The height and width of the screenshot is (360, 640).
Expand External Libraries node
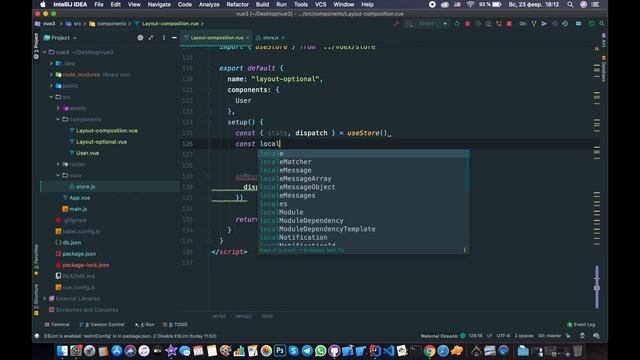coord(44,298)
